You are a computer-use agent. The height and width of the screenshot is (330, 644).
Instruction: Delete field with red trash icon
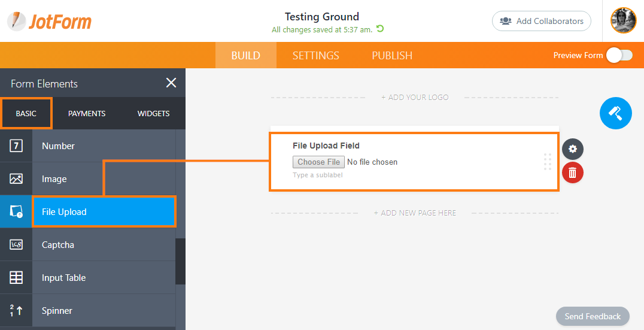(573, 172)
